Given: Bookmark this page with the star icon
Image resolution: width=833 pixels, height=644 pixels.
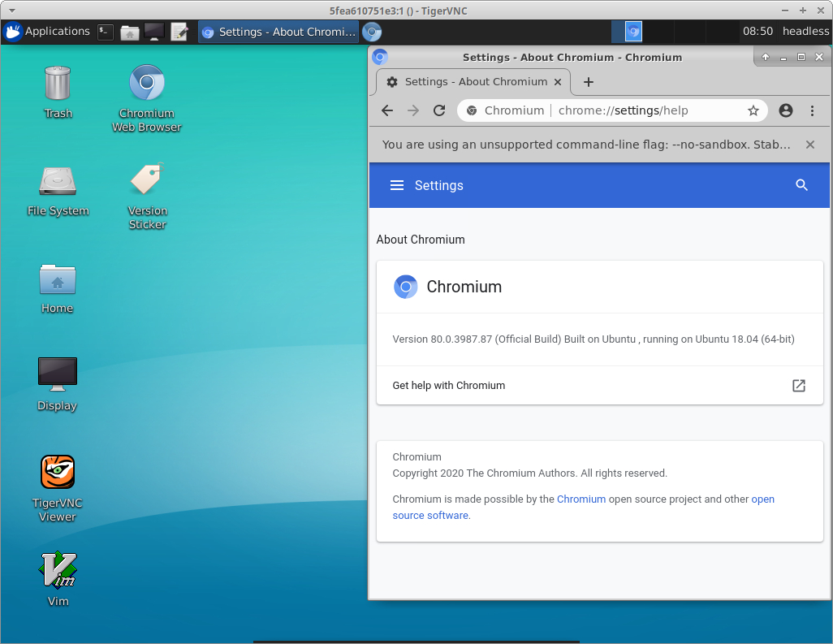Looking at the screenshot, I should (x=753, y=110).
